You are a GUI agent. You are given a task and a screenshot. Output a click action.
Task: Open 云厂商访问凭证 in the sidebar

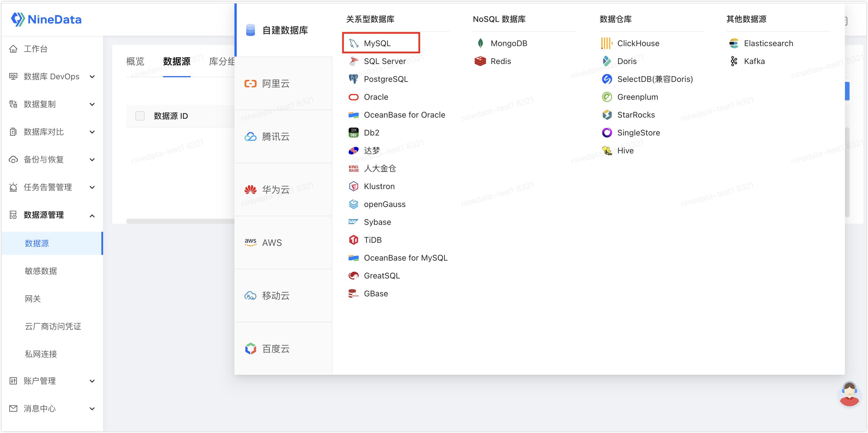[53, 326]
